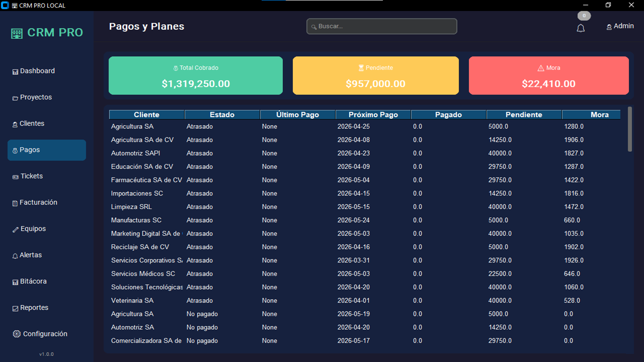Go to the Clientes section

(32, 124)
